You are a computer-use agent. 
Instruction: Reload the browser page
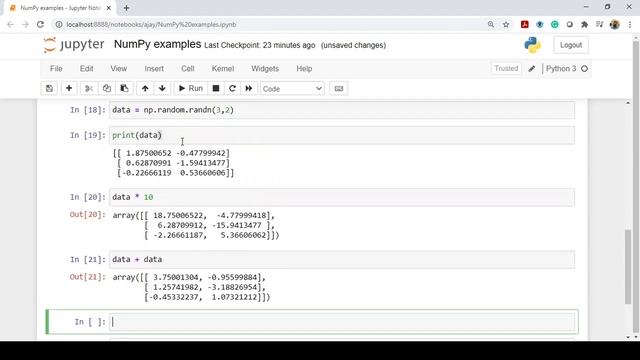pyautogui.click(x=40, y=24)
